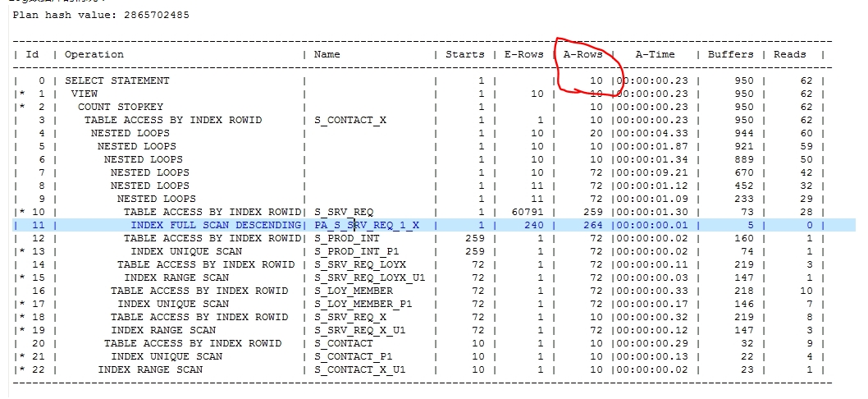Select the S_SRV_REQ_X name in row 18
The width and height of the screenshot is (868, 399).
(x=350, y=317)
